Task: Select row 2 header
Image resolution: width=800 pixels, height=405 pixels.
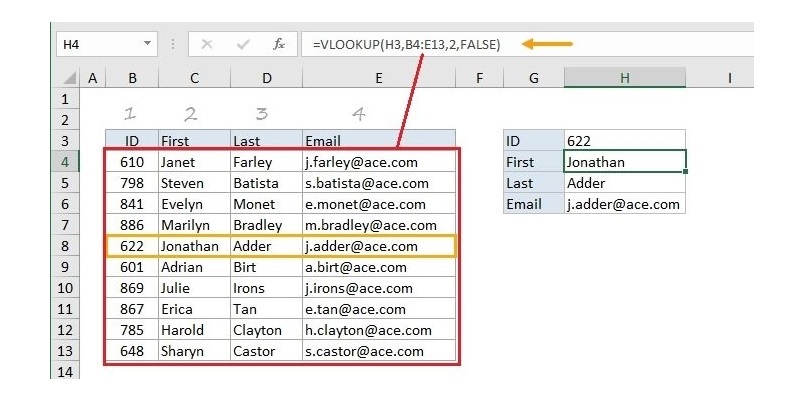Action: click(65, 119)
